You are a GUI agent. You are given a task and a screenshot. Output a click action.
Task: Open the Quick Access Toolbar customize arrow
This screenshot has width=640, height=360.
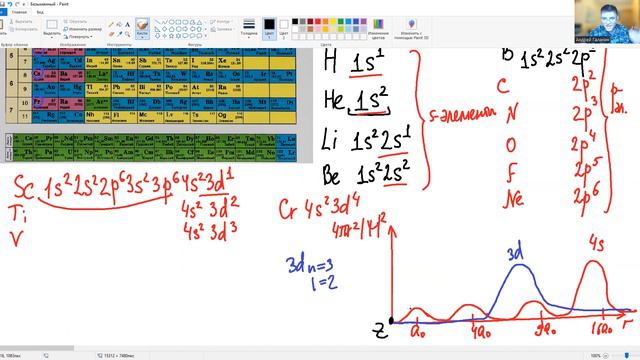point(24,4)
